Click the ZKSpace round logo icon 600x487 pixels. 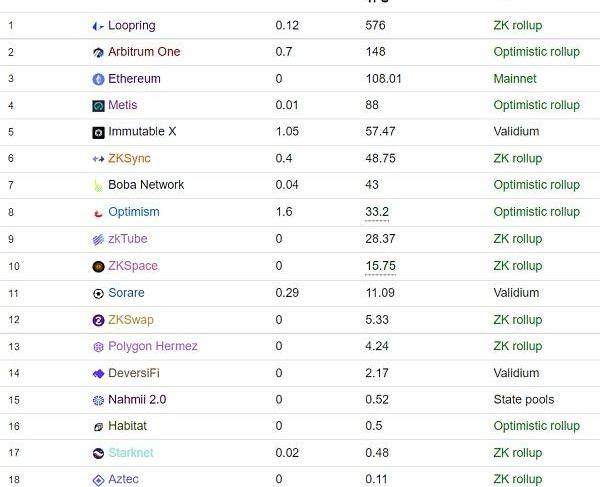98,266
